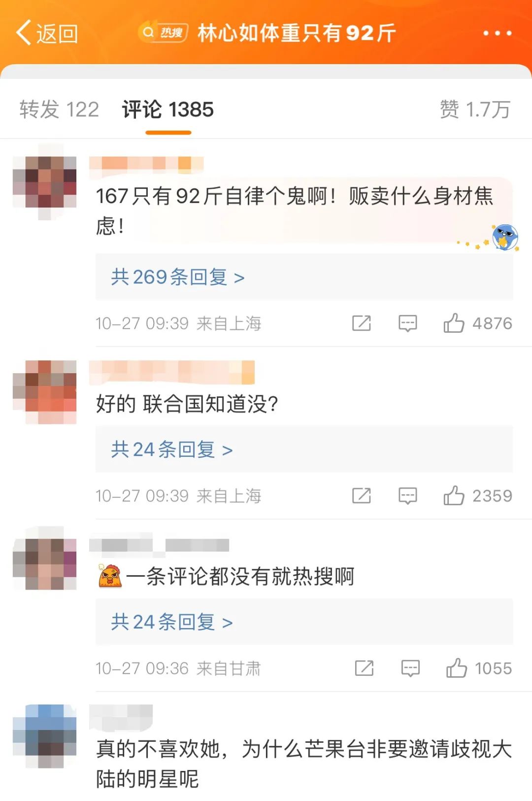Open 林心如体重只有92斤 topic title
This screenshot has width=532, height=801.
click(x=297, y=33)
